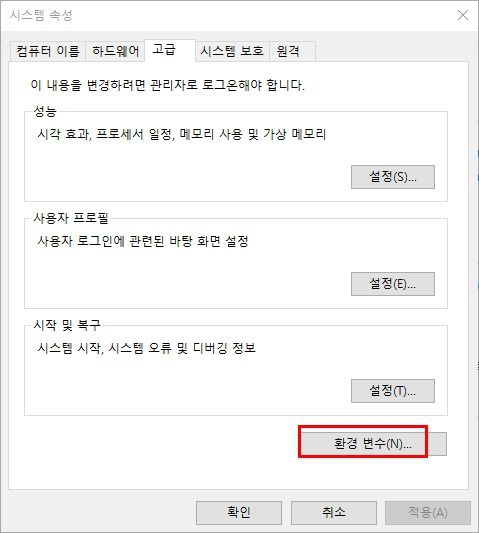Open user profile settings 설정(E)
The image size is (479, 533).
(393, 284)
